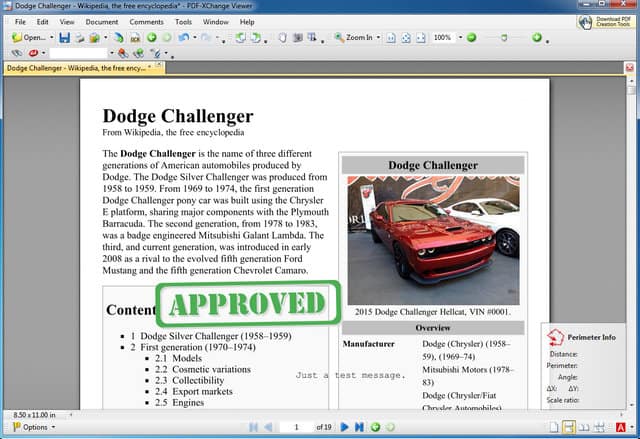Go to the last page button
Image resolution: width=640 pixels, height=439 pixels.
coord(359,427)
